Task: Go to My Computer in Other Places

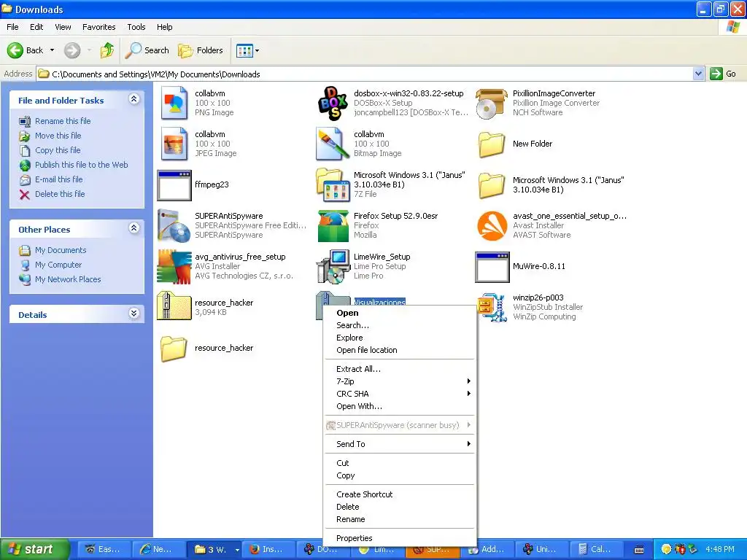Action: click(58, 265)
